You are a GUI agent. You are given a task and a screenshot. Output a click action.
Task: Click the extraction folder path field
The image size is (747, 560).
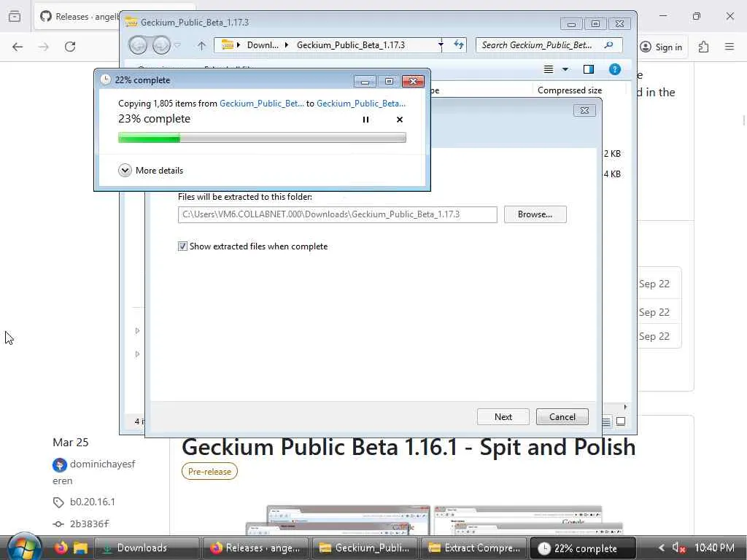(x=337, y=214)
